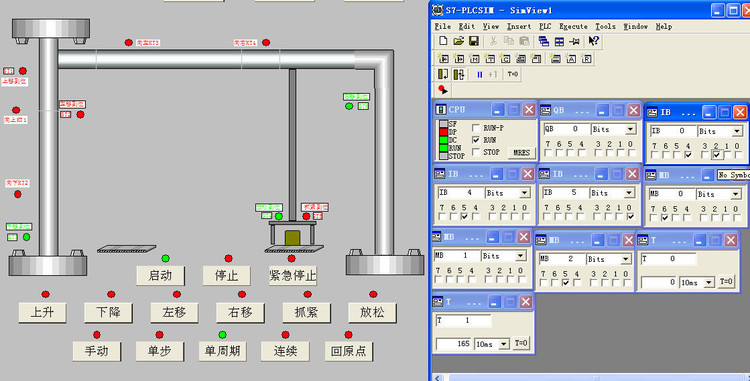The width and height of the screenshot is (750, 381).
Task: Insert the Block Registers (R) subwindow
Action: pos(586,59)
